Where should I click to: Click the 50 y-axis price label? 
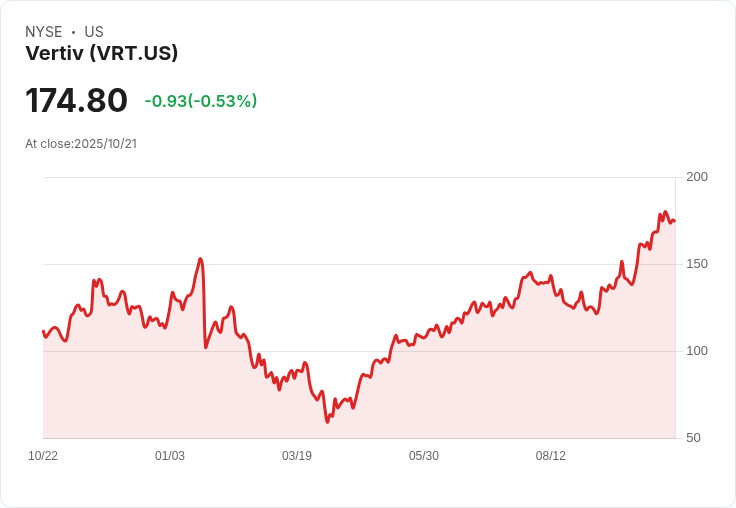[693, 438]
